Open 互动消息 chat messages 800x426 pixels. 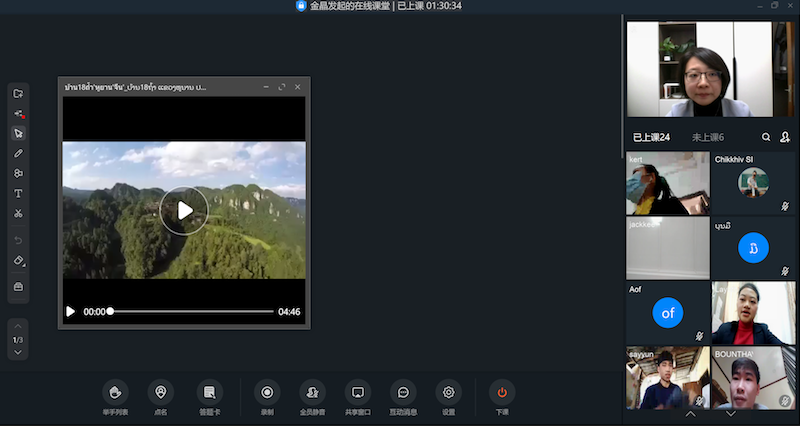tap(404, 397)
